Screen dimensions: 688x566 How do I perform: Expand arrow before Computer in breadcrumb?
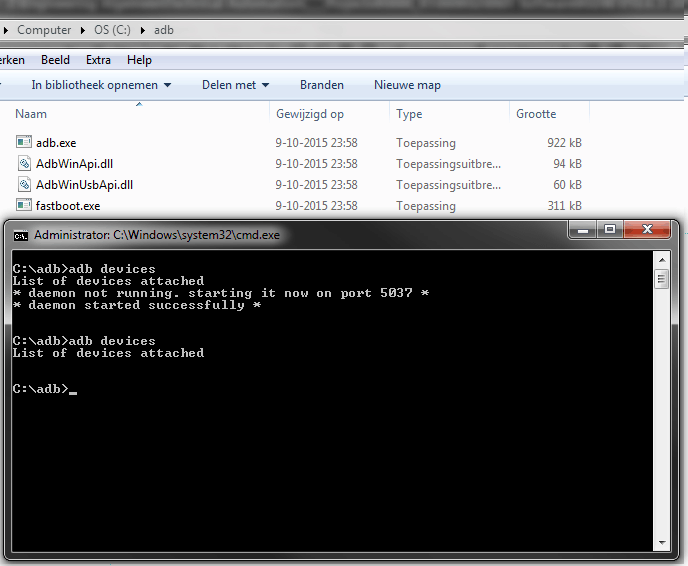(6, 30)
